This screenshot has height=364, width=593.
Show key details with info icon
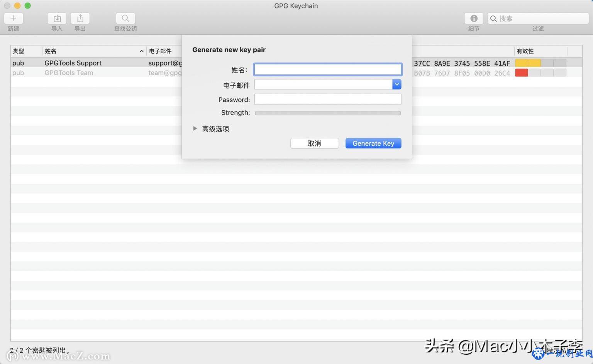tap(474, 18)
